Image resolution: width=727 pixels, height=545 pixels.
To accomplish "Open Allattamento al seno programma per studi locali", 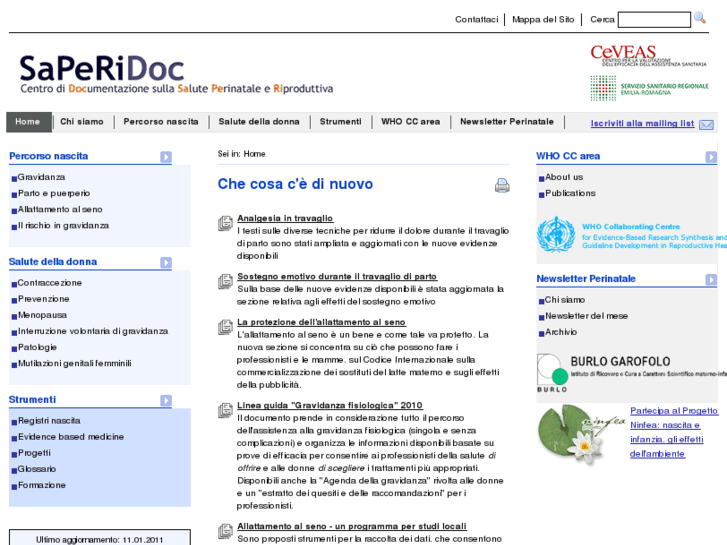I will [x=352, y=526].
